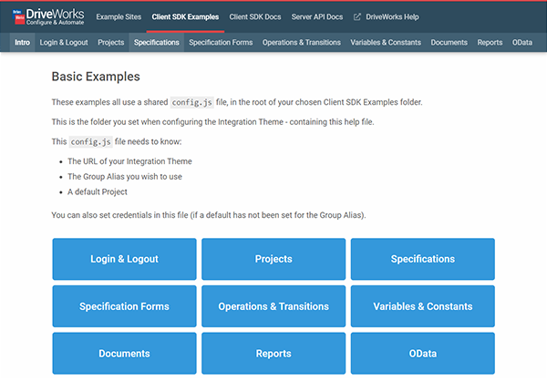Image resolution: width=547 pixels, height=392 pixels.
Task: Go to OData tab in navigation
Action: tap(522, 42)
